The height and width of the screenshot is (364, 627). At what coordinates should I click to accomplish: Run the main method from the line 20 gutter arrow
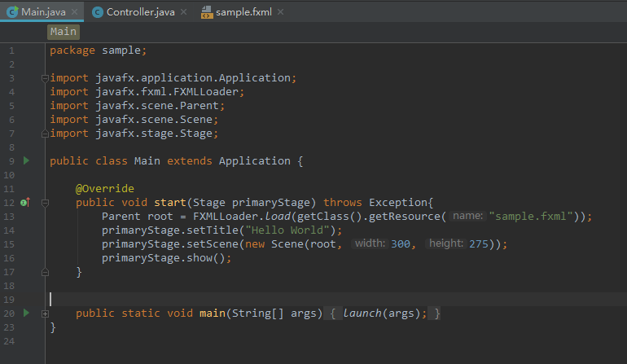(26, 313)
